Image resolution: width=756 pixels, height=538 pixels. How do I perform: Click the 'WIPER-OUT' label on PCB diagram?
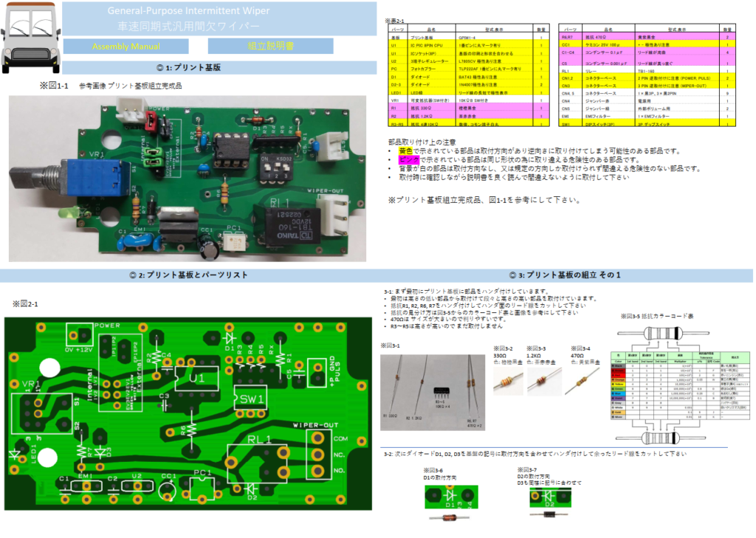[316, 424]
